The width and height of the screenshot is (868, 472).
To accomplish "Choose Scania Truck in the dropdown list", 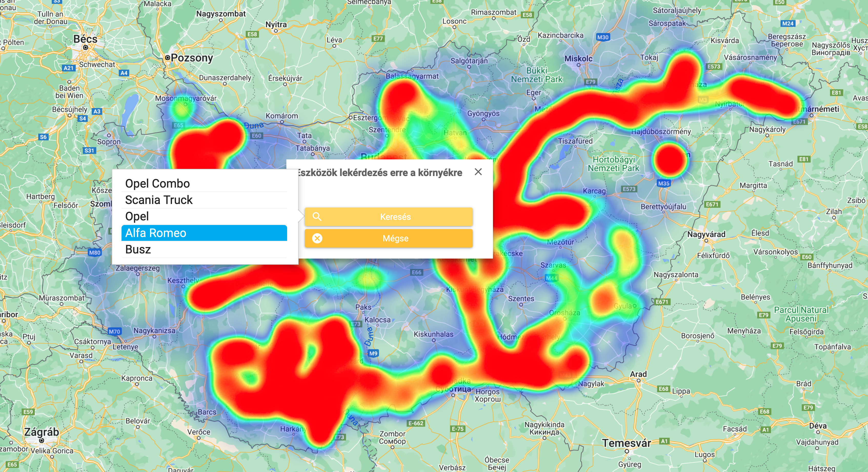I will 204,200.
